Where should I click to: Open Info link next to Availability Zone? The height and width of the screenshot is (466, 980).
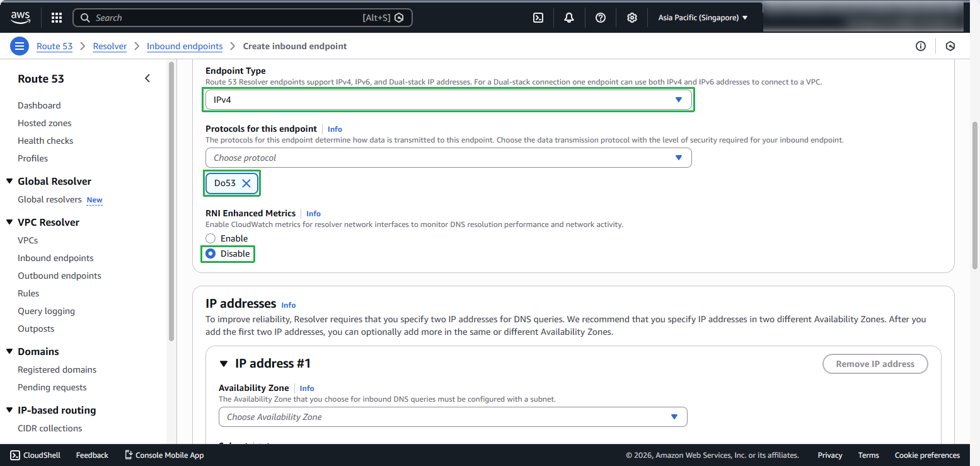click(x=307, y=388)
